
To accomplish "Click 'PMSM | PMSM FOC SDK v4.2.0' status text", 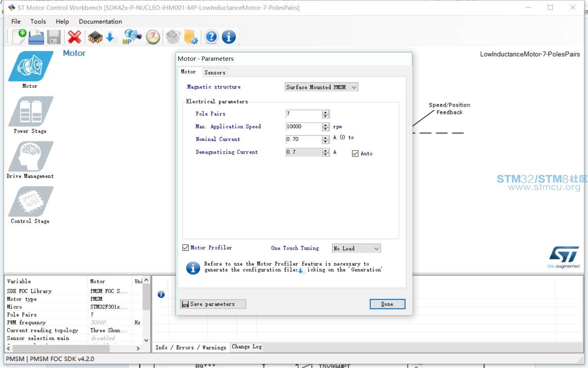I will pyautogui.click(x=50, y=359).
